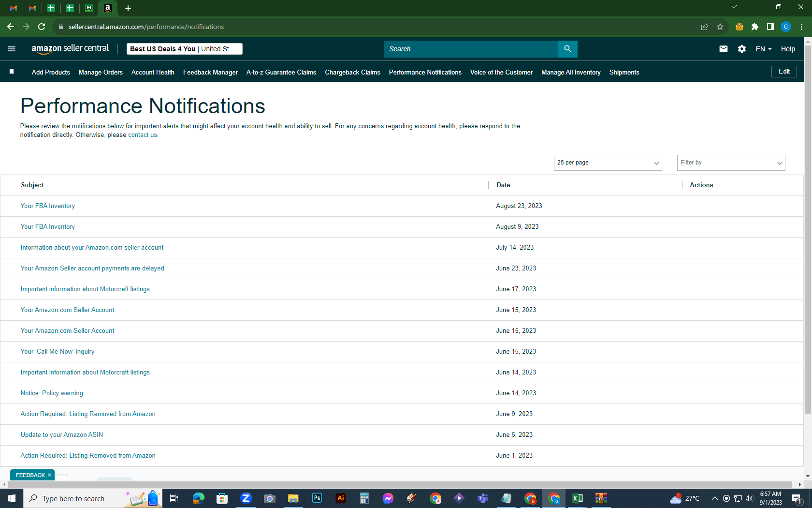
Task: Open Messenger from the taskbar
Action: [x=388, y=498]
